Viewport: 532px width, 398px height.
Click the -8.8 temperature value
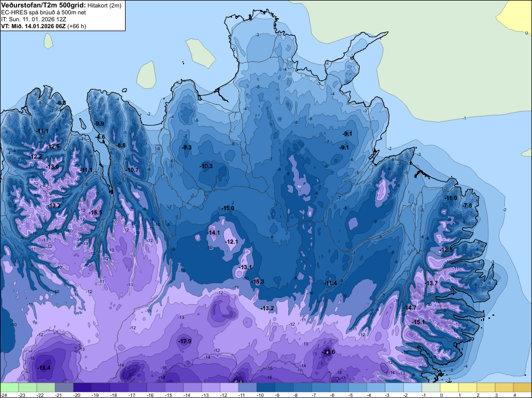(x=120, y=145)
